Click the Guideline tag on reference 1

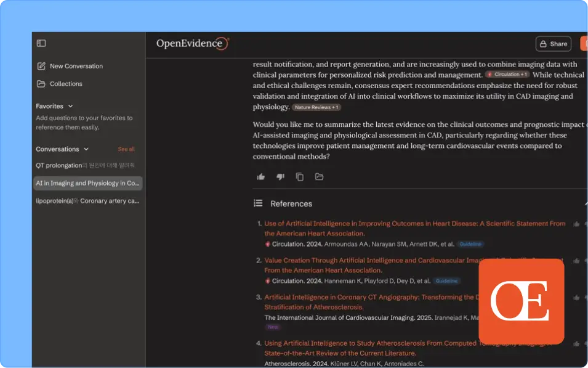coord(470,245)
